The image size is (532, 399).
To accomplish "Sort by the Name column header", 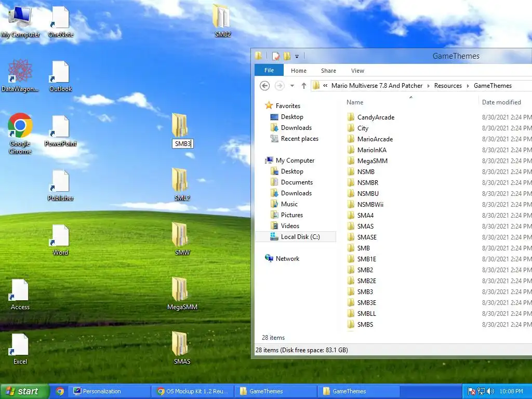I will pyautogui.click(x=355, y=102).
